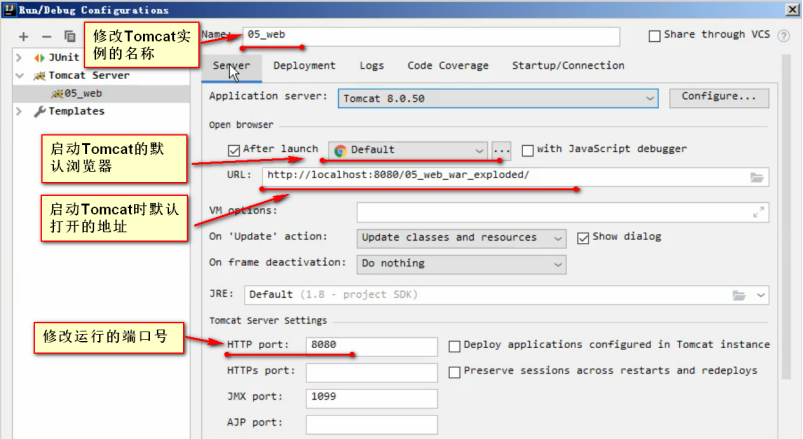Copy the configuration using the duplicate icon
This screenshot has height=439, width=803.
tap(70, 36)
